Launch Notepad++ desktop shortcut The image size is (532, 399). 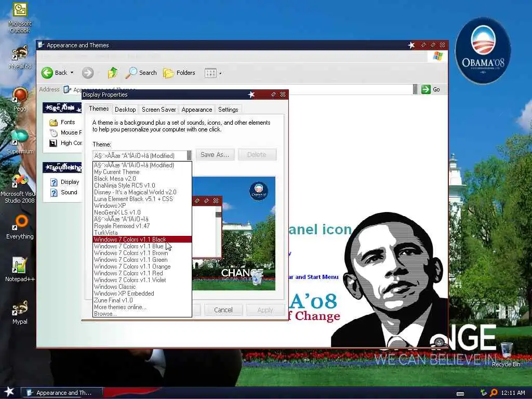20,270
